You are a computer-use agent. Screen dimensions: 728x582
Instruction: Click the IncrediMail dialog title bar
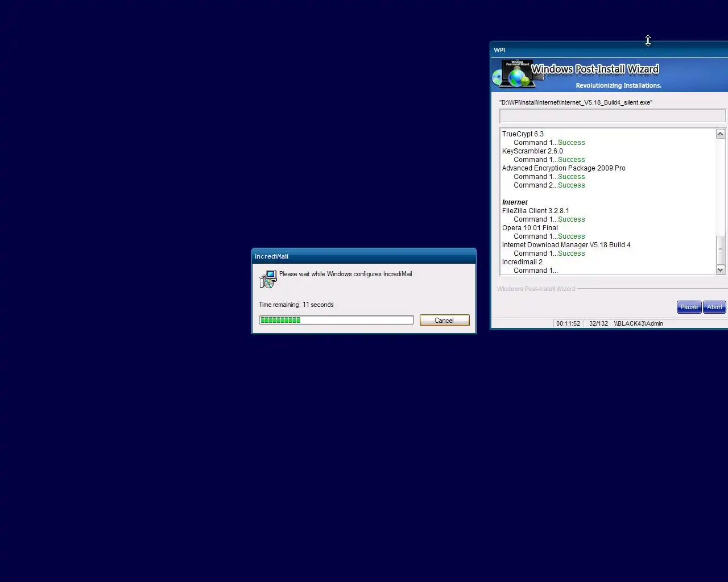point(364,256)
